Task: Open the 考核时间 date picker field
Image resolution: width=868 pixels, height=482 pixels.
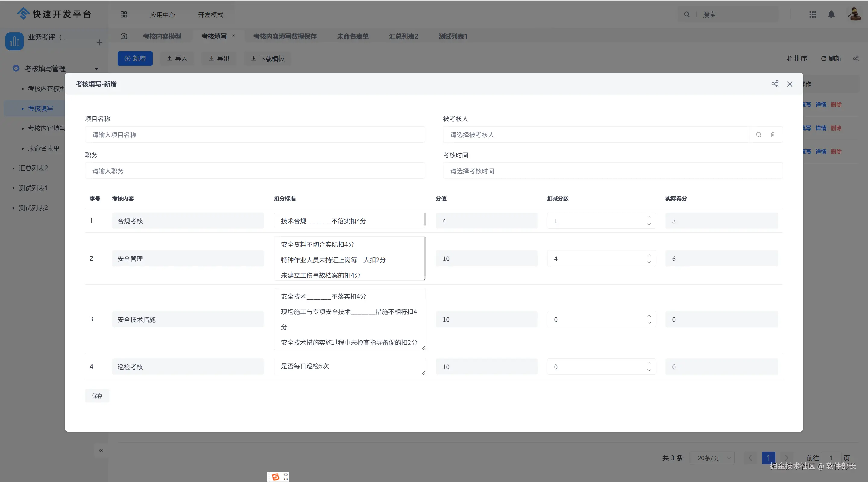Action: [612, 171]
